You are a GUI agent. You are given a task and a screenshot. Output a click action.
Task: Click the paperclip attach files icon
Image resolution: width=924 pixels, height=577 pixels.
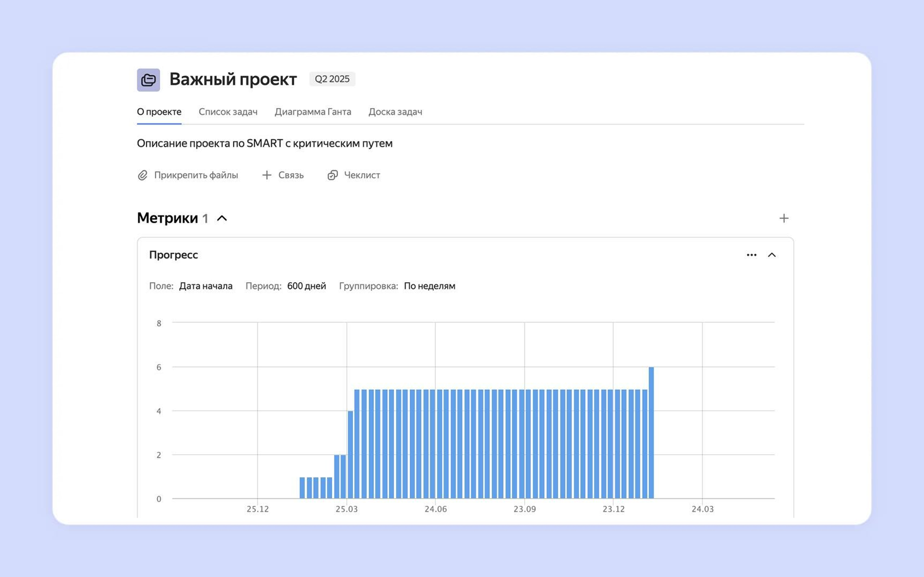click(142, 175)
